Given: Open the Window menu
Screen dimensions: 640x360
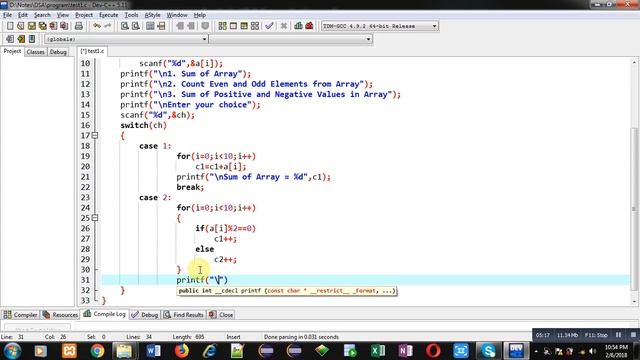Looking at the screenshot, I should (x=177, y=15).
